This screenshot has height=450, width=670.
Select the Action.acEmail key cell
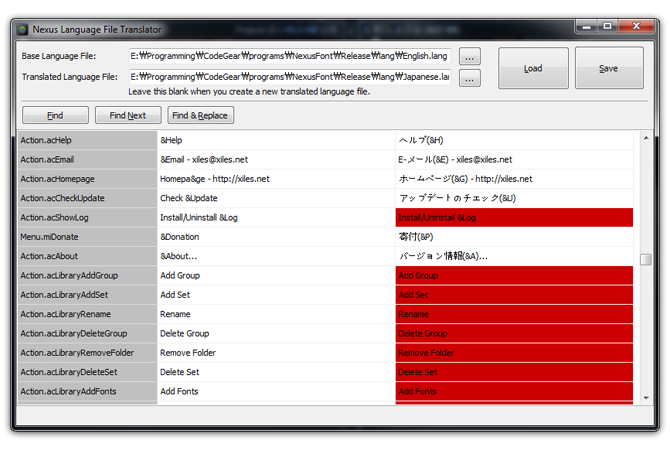87,159
